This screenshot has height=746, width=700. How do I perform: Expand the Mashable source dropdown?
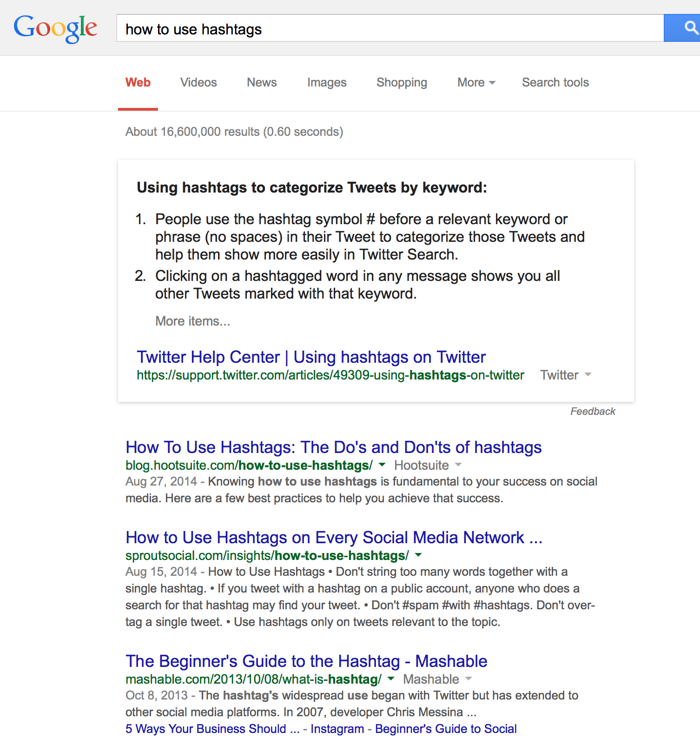(x=469, y=679)
